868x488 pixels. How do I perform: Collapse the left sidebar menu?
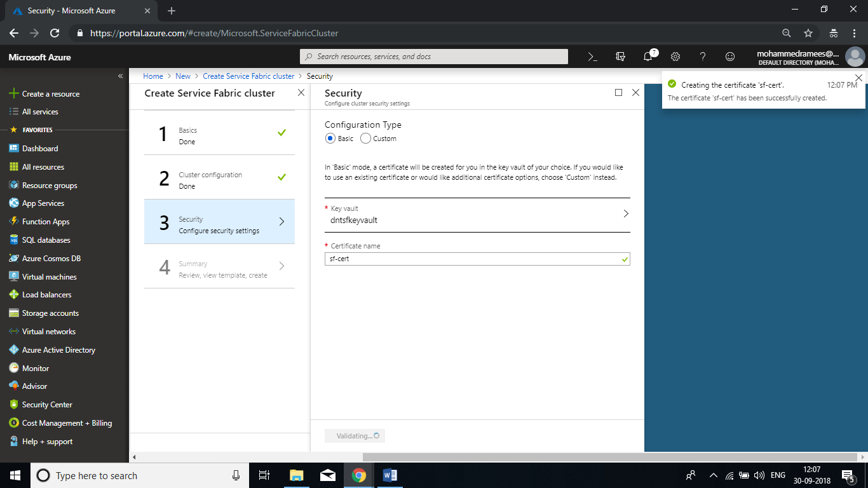click(120, 76)
